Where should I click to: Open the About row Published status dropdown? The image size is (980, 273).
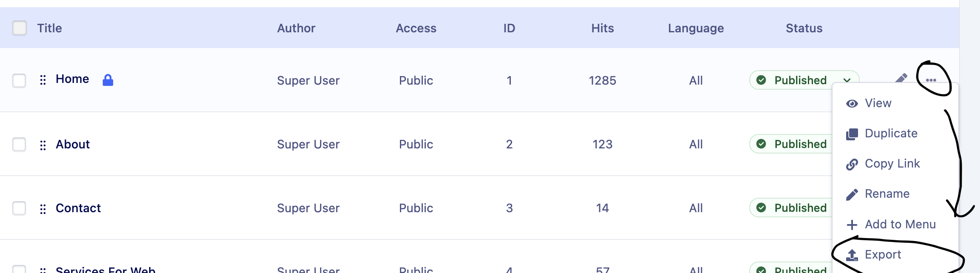tap(790, 144)
